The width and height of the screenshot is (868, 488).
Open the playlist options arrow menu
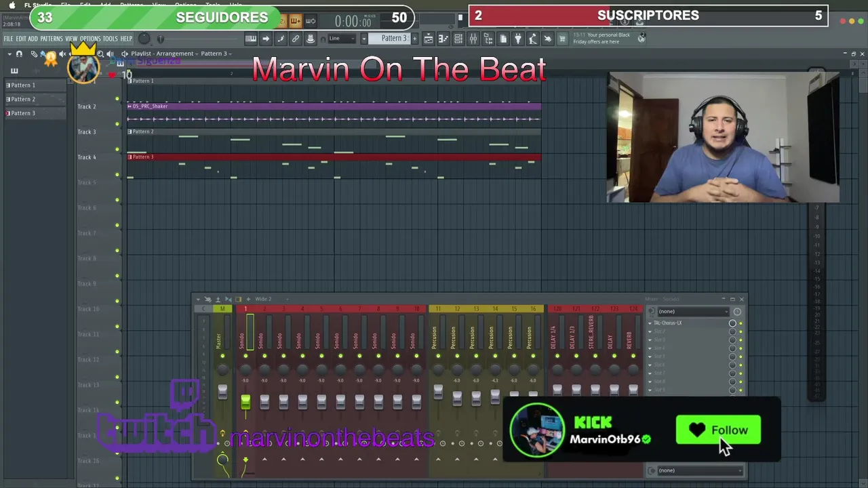(9, 54)
